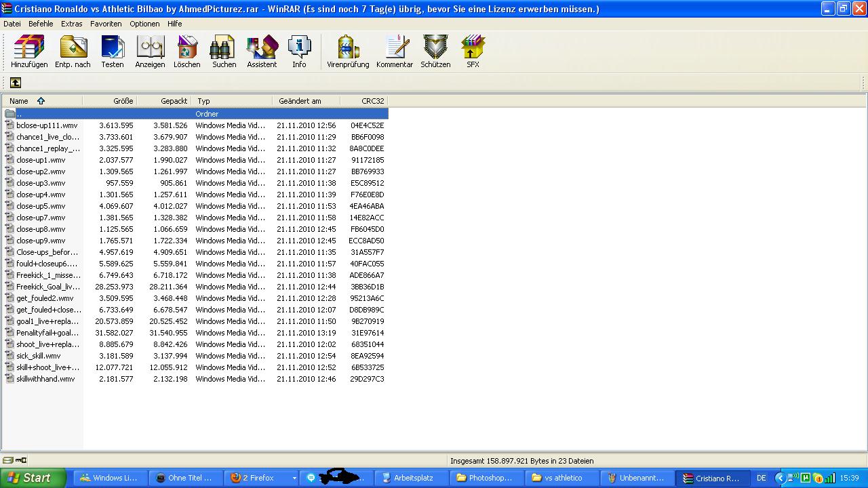The width and height of the screenshot is (868, 488).
Task: Click the drive and key status bar icons
Action: [x=15, y=460]
